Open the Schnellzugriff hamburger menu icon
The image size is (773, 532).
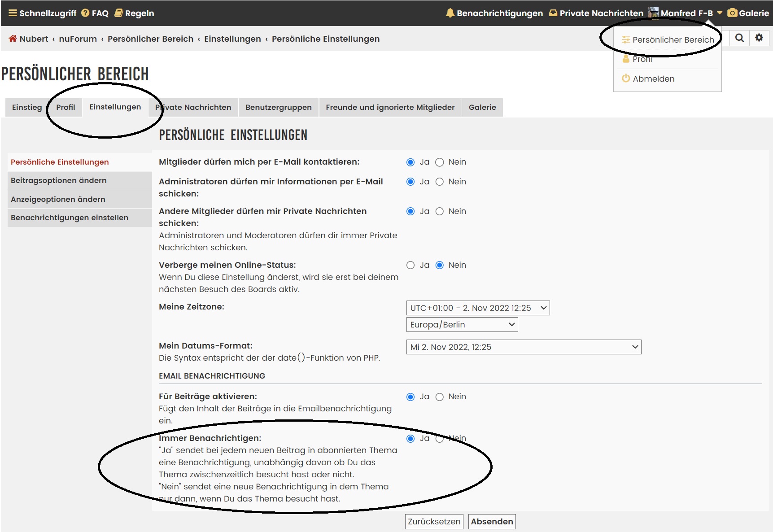point(13,13)
